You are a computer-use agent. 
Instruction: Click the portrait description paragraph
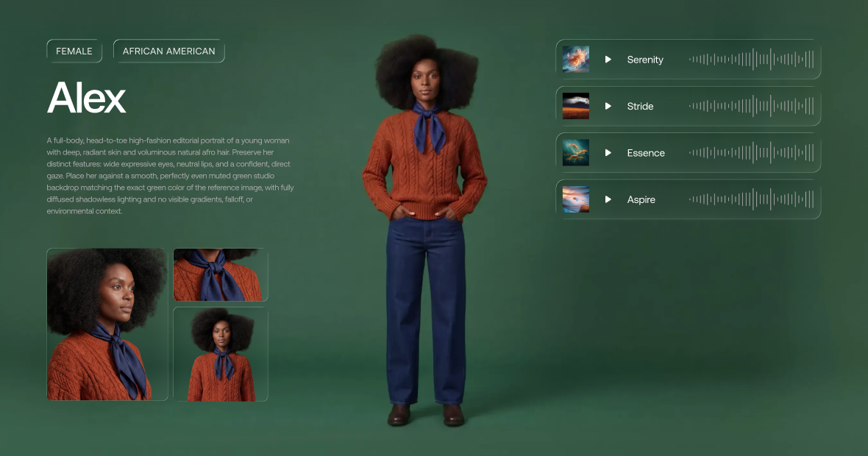(170, 176)
